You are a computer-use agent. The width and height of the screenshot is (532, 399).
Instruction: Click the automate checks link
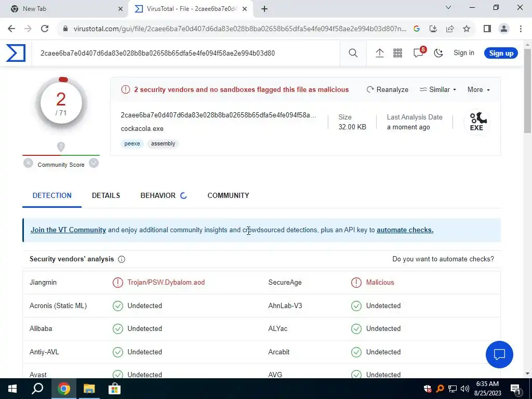pos(405,230)
